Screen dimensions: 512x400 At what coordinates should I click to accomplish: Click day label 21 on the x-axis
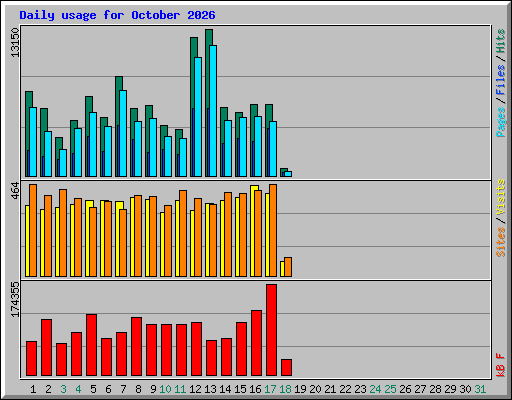330,389
